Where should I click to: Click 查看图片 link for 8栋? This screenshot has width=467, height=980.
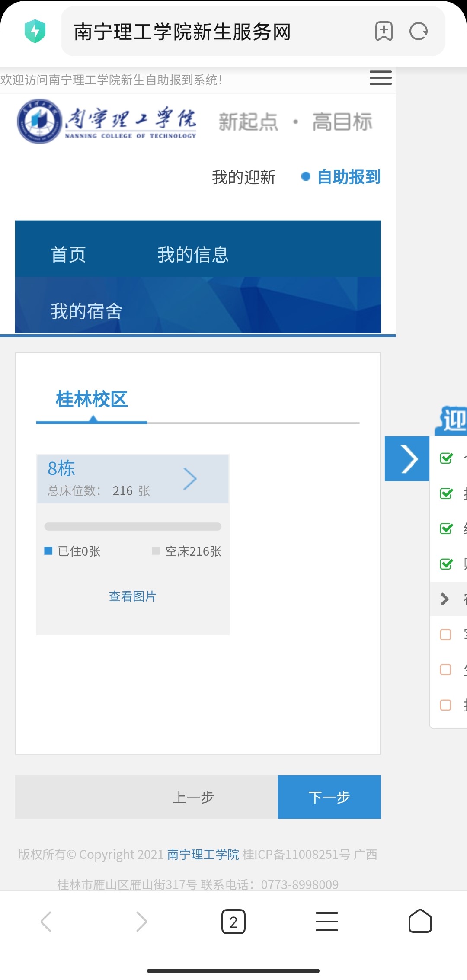(x=132, y=596)
